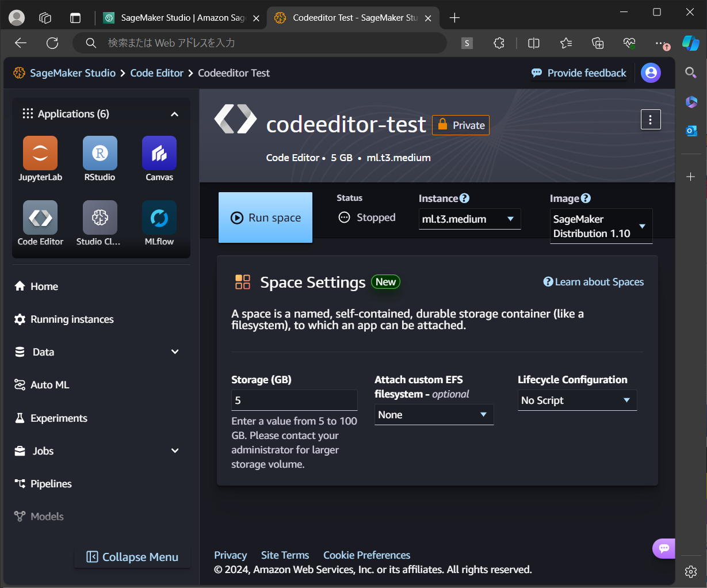Open the Pipelines section
This screenshot has width=707, height=588.
(x=50, y=484)
